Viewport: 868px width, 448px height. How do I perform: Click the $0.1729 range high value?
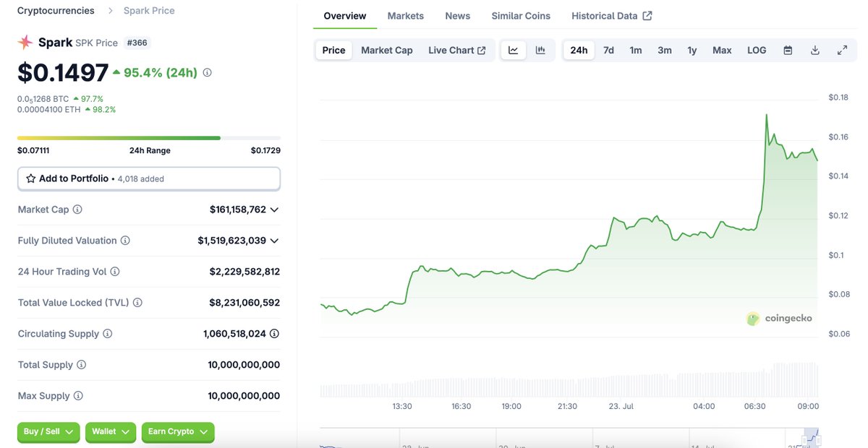coord(265,150)
